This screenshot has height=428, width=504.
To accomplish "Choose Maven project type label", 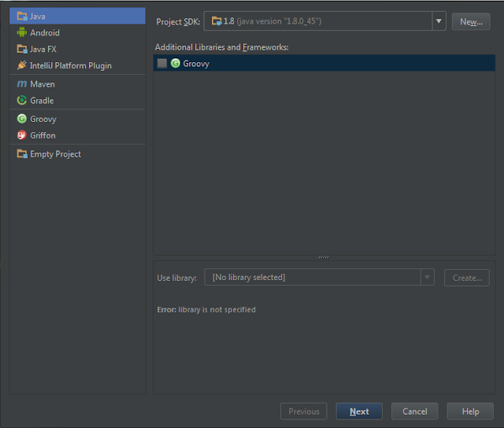I will pyautogui.click(x=43, y=84).
